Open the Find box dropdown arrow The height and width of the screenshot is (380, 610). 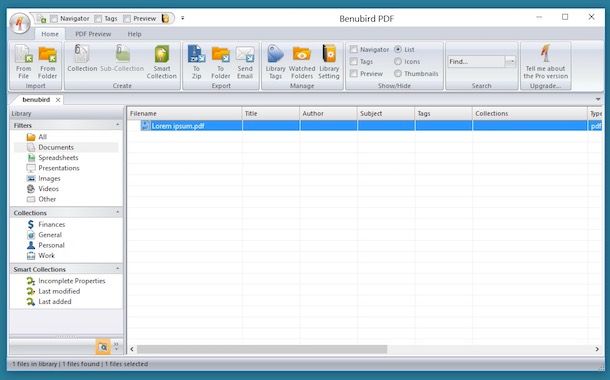510,61
